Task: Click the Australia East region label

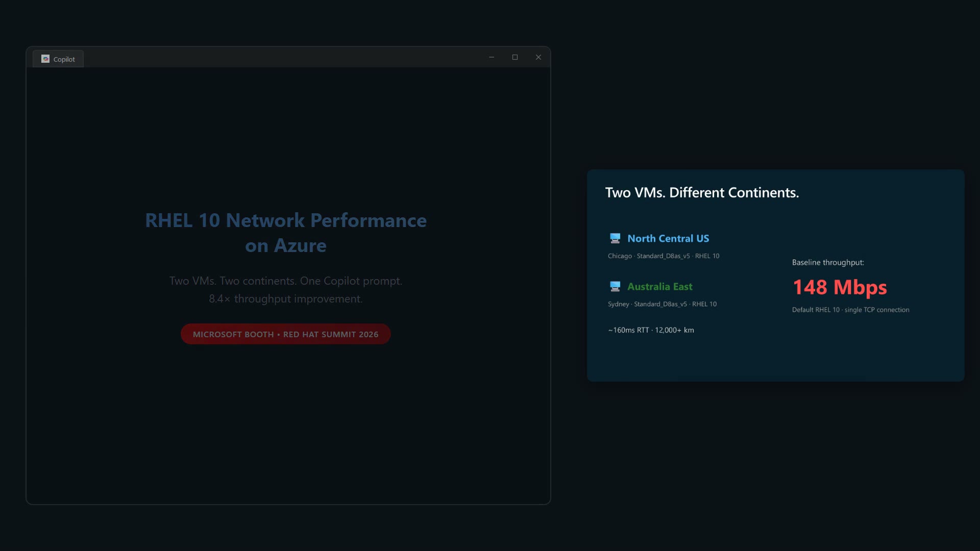Action: click(x=660, y=287)
